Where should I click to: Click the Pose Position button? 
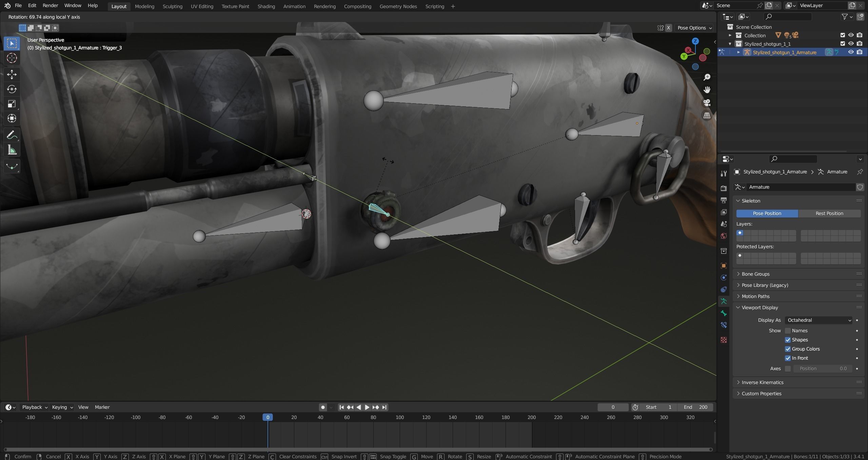[x=767, y=213]
